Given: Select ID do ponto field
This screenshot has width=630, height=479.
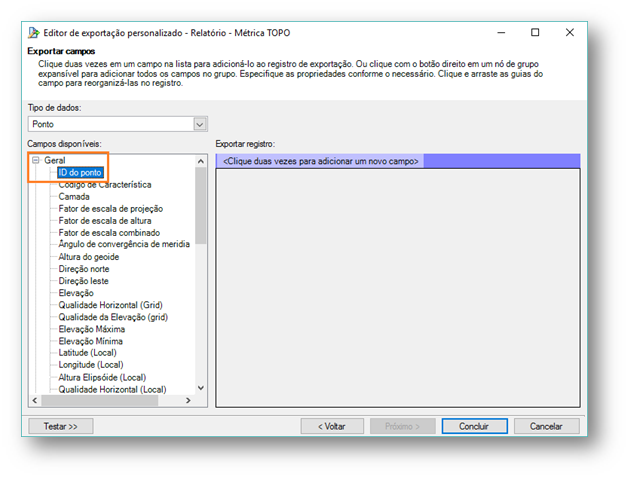Looking at the screenshot, I should click(80, 172).
